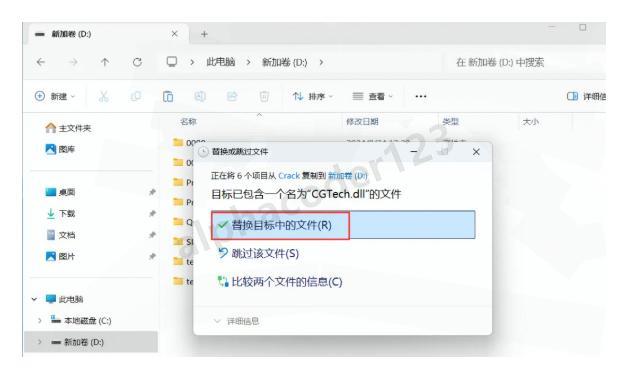The width and height of the screenshot is (629, 380).
Task: Click the Cut scissors icon
Action: pyautogui.click(x=103, y=96)
